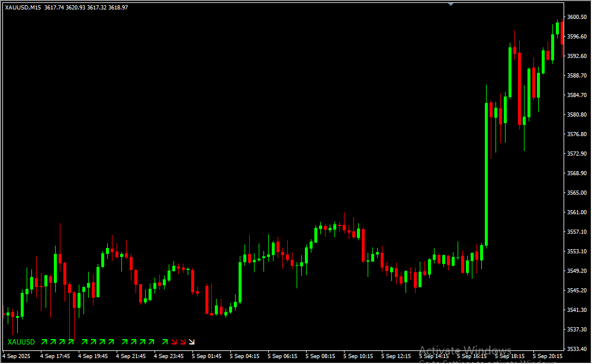This screenshot has width=592, height=364.
Task: Click the green arrow just before the red arrows
Action: click(x=165, y=342)
